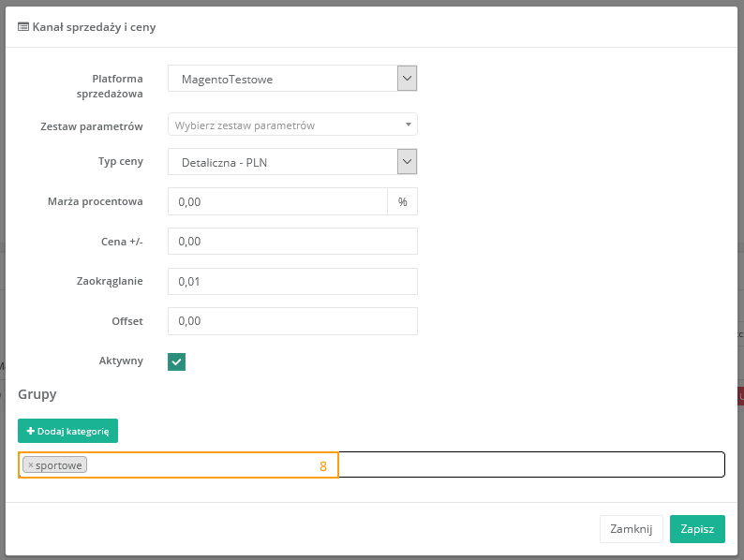Screen dimensions: 744x560
Task: Focus the Offset input field
Action: pos(291,321)
